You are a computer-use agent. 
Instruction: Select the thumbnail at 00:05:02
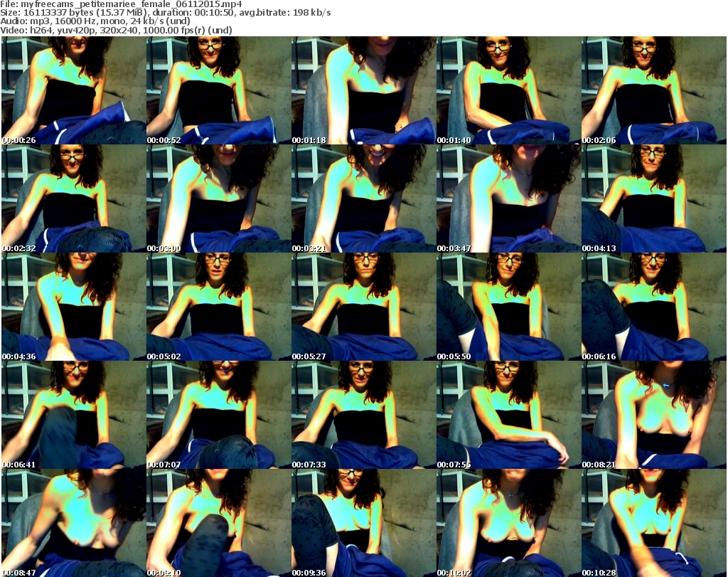point(219,307)
